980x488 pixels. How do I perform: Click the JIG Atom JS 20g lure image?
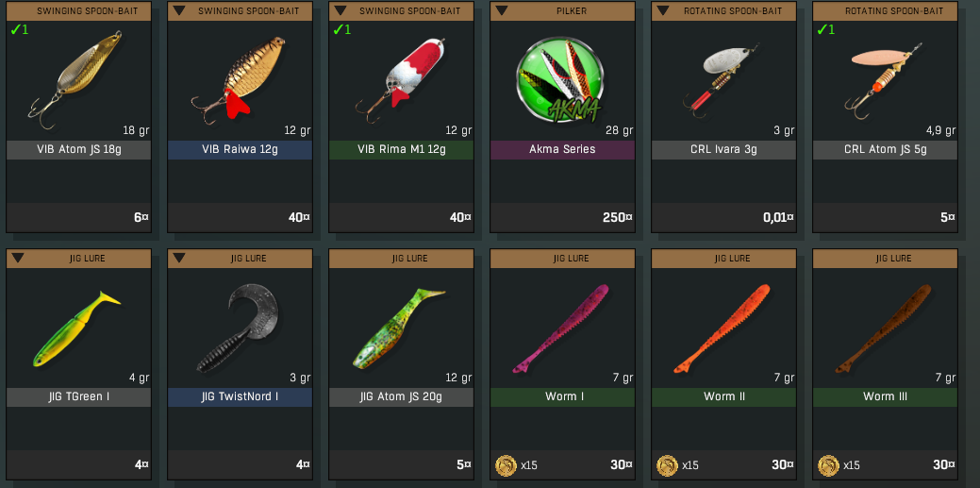(399, 328)
